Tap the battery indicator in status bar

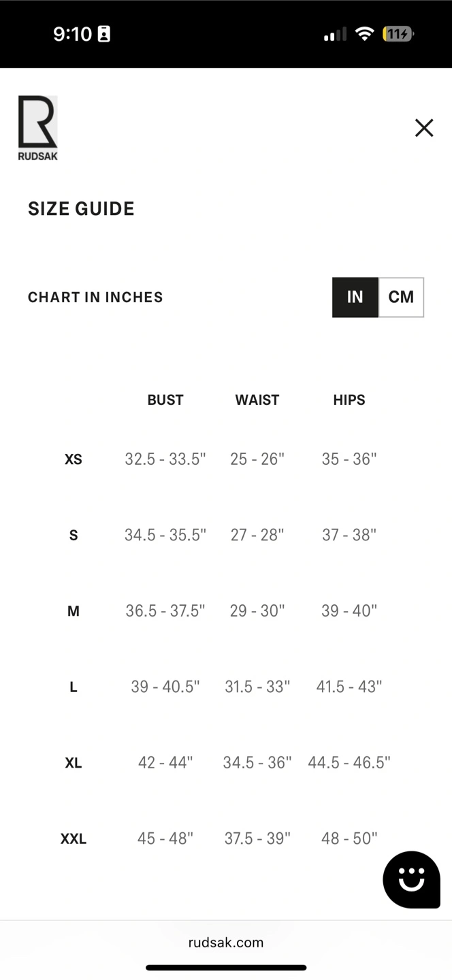pos(398,34)
